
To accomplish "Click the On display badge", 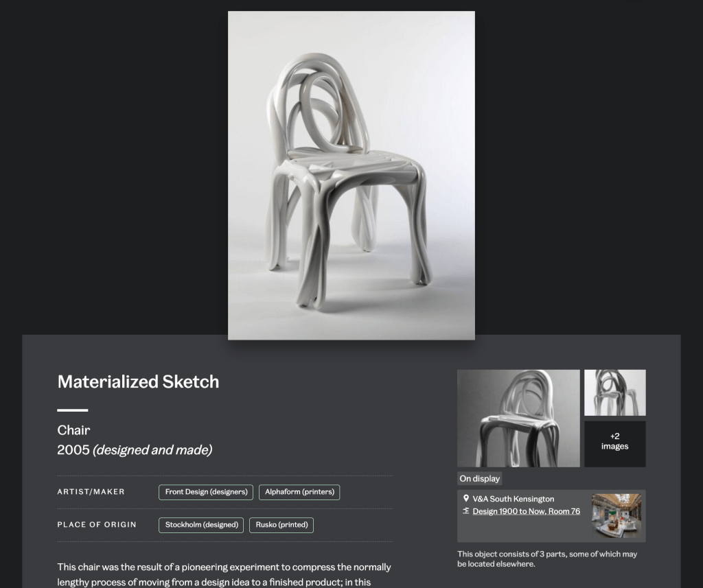I will pyautogui.click(x=479, y=479).
